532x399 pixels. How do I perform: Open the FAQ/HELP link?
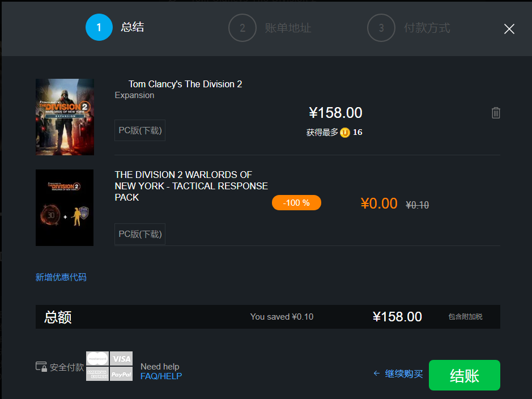point(161,376)
